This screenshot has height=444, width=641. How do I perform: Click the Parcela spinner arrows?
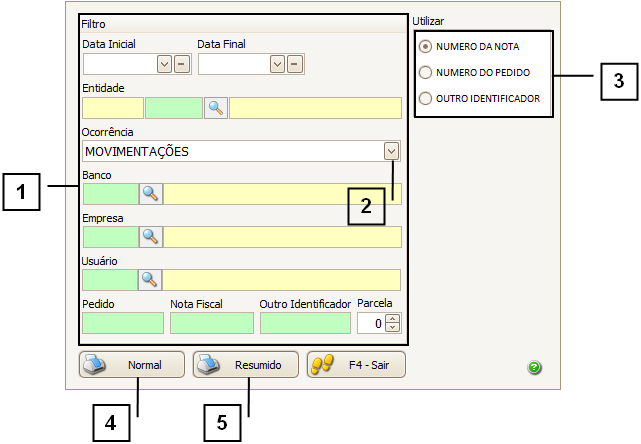(x=392, y=323)
